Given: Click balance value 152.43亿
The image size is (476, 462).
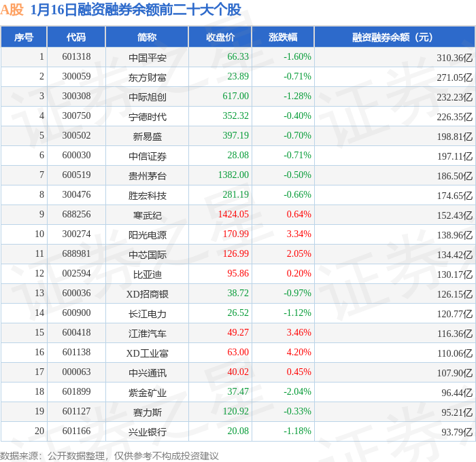Looking at the screenshot, I should tap(455, 215).
